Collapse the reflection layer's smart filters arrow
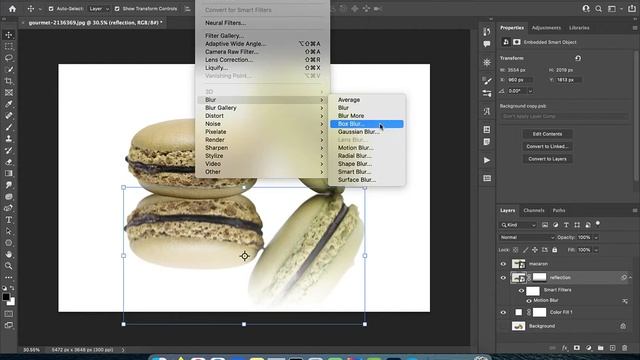640x360 pixels. tap(630, 278)
